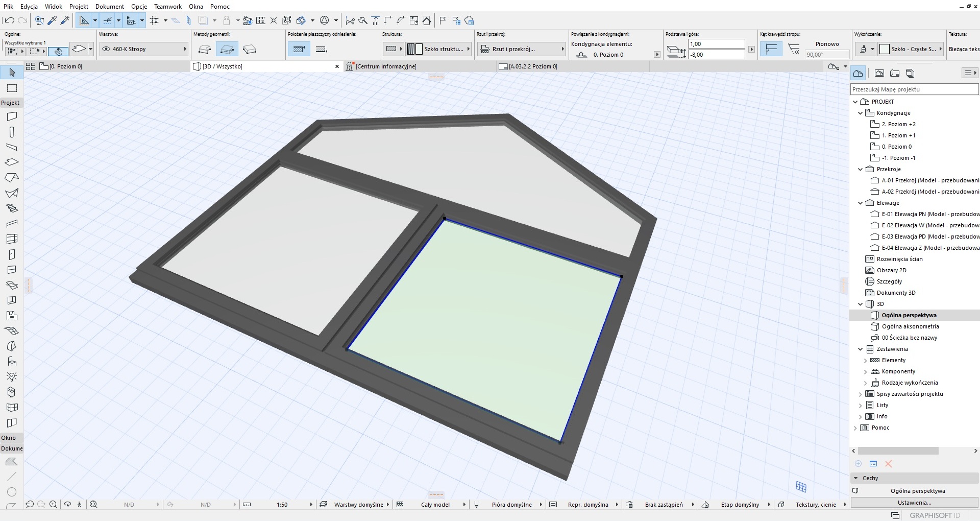The height and width of the screenshot is (521, 980).
Task: Select the vertical slab edge angle option
Action: point(771,49)
